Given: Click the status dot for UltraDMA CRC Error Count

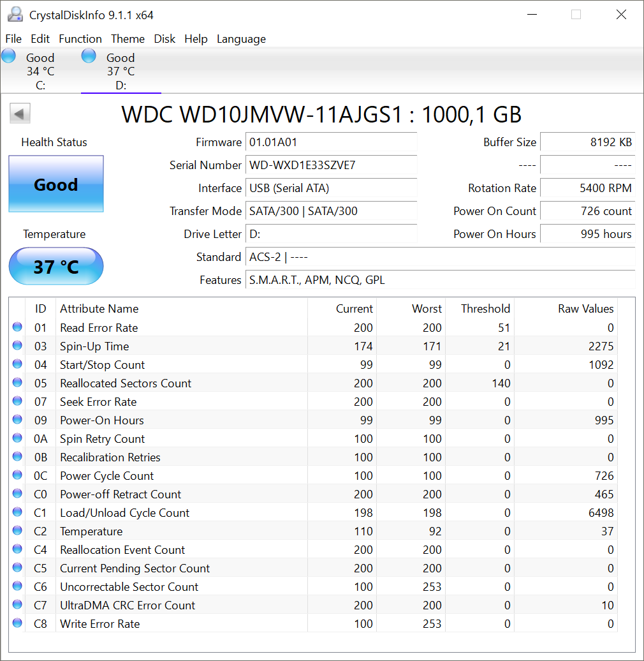Looking at the screenshot, I should (x=17, y=604).
